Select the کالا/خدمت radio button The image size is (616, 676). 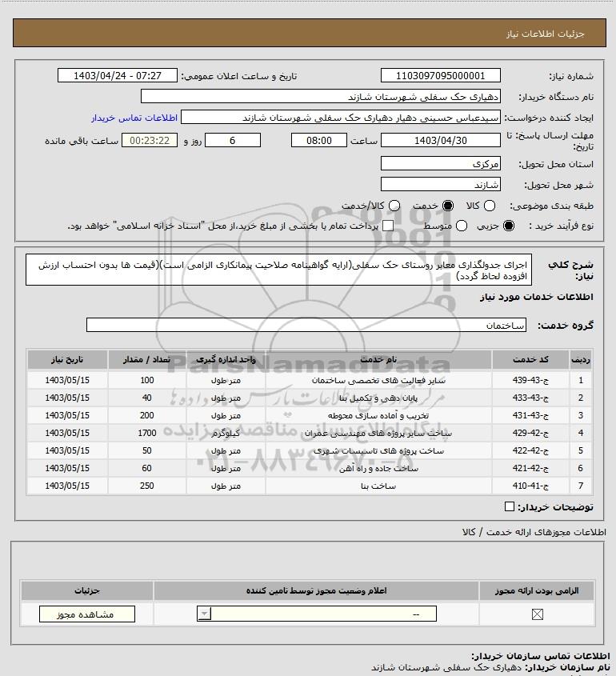[394, 206]
